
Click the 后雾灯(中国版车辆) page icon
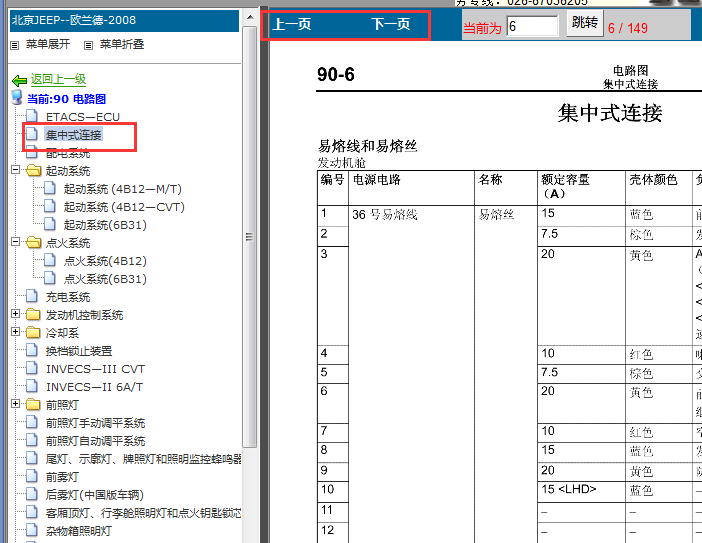[32, 494]
